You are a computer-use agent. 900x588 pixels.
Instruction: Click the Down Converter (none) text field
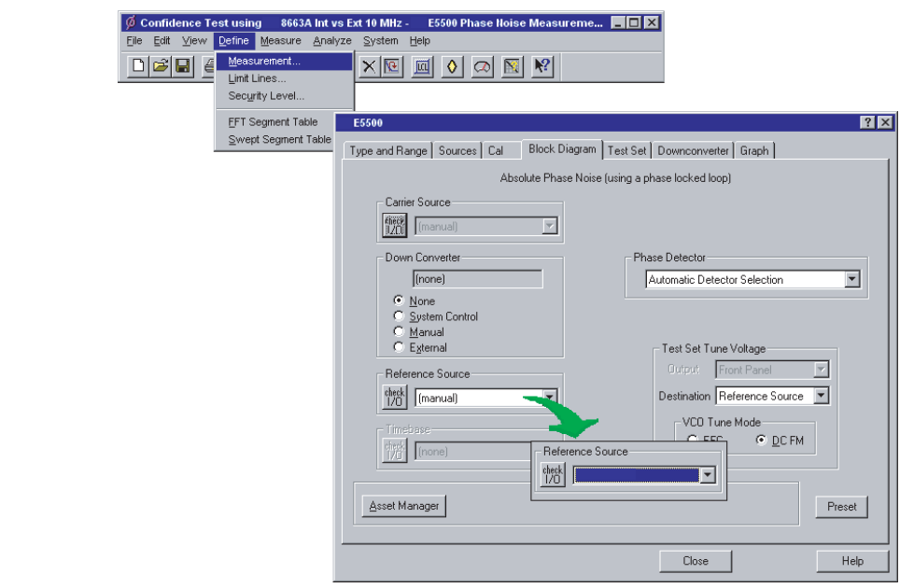point(478,279)
